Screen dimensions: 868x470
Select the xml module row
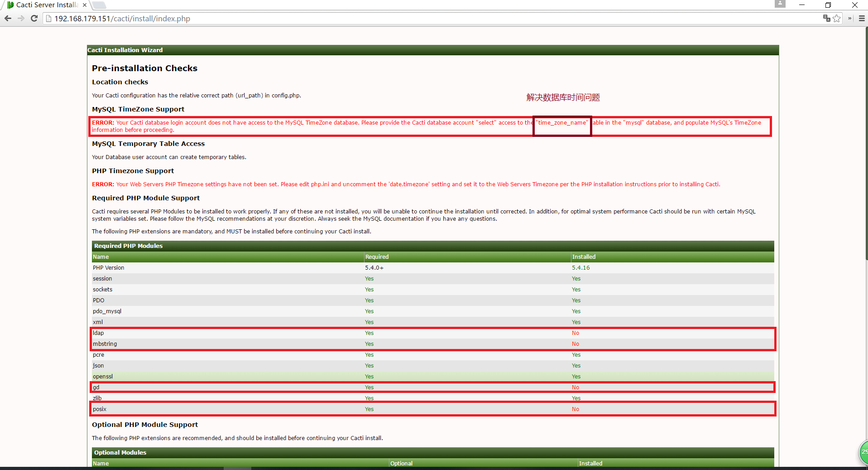433,322
